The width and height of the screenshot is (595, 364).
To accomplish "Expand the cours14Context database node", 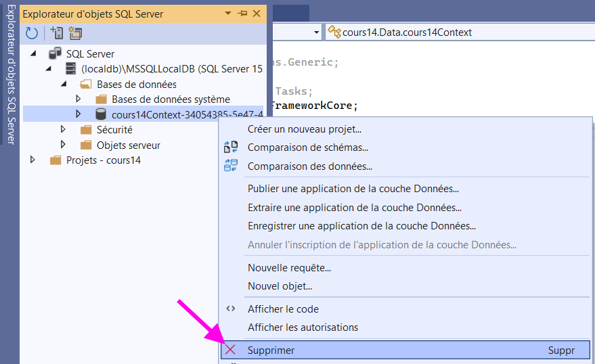I will pyautogui.click(x=78, y=114).
